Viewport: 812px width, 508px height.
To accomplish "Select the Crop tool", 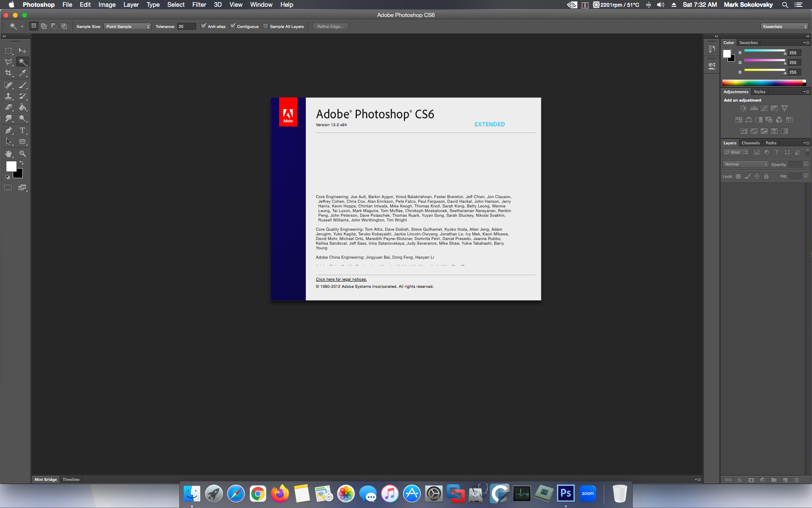I will pyautogui.click(x=8, y=73).
